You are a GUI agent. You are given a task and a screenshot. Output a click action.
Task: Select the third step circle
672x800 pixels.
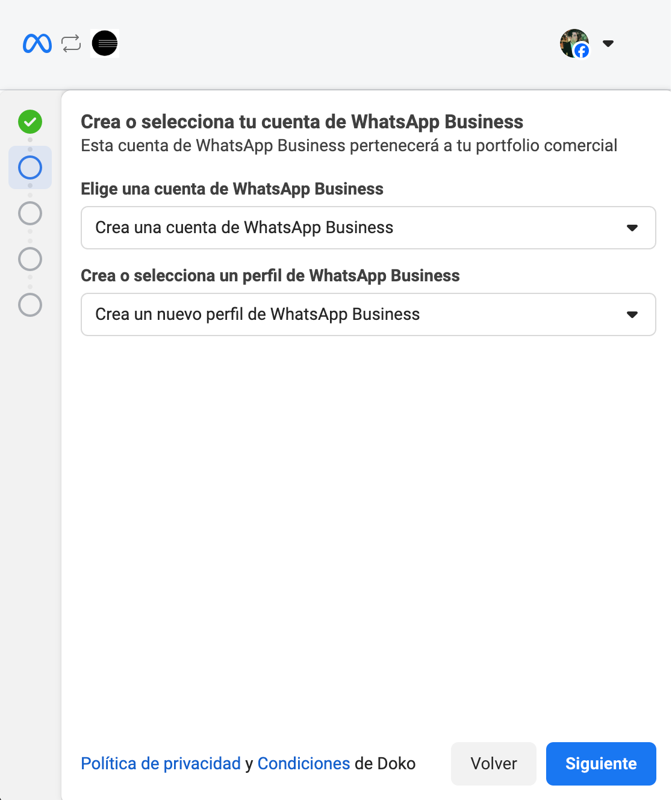(x=30, y=213)
